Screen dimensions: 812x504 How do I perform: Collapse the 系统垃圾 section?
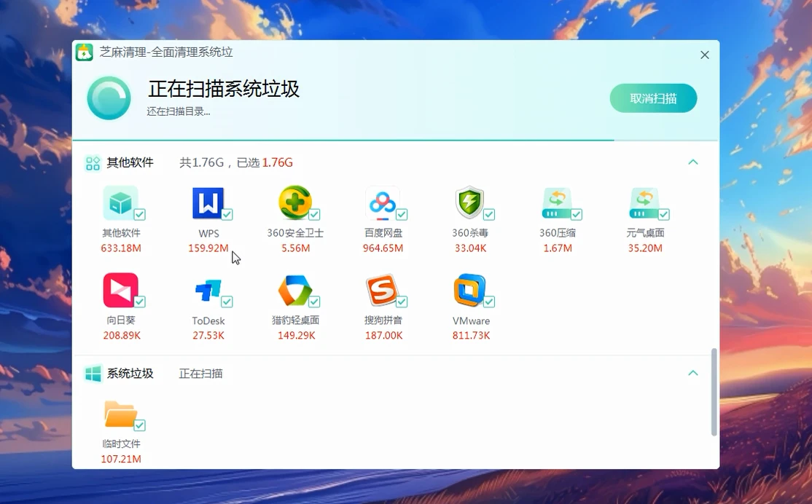point(693,373)
